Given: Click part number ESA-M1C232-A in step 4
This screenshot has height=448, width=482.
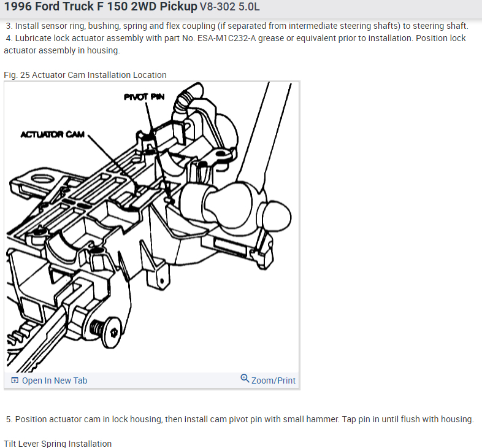Looking at the screenshot, I should 226,38.
